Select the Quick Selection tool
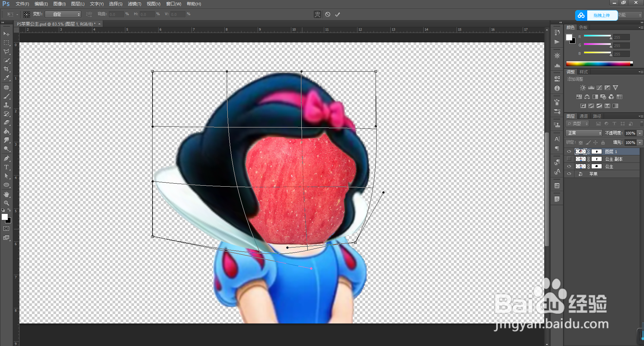Image resolution: width=644 pixels, height=346 pixels. tap(6, 60)
